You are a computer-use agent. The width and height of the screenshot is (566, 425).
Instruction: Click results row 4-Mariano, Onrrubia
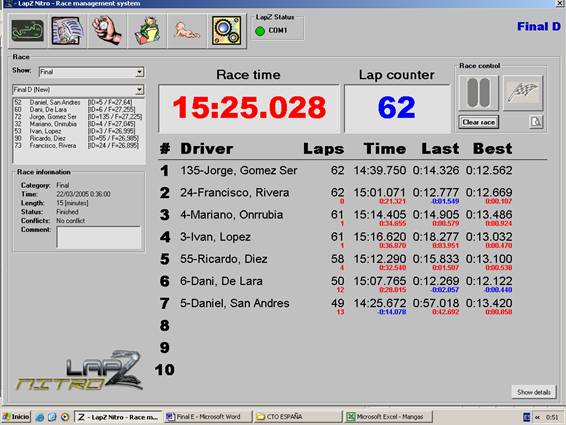click(x=336, y=217)
